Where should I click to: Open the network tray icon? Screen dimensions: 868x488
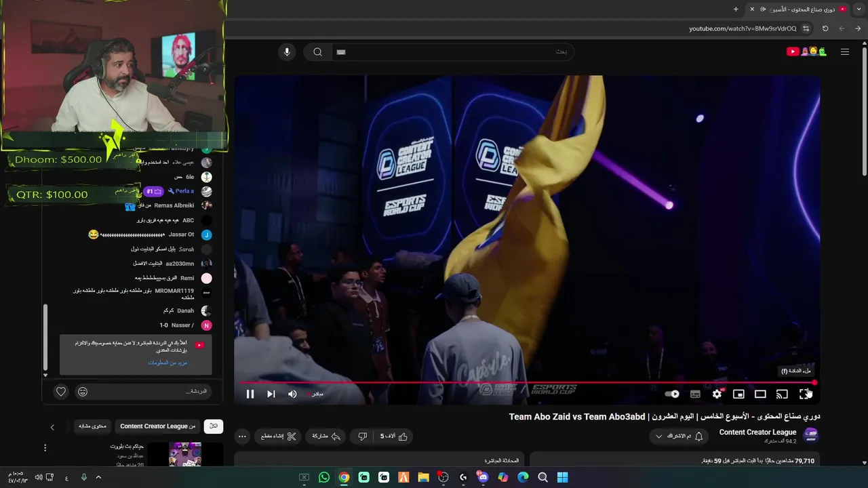click(50, 477)
